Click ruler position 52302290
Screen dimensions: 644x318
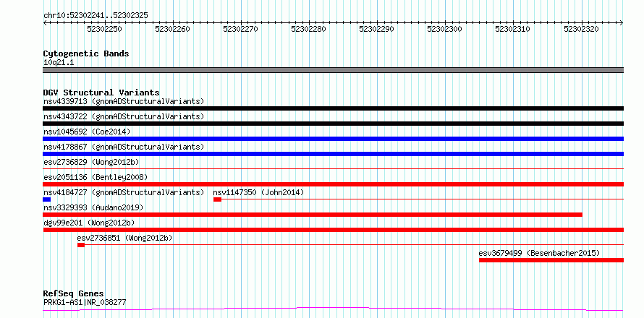pyautogui.click(x=376, y=29)
